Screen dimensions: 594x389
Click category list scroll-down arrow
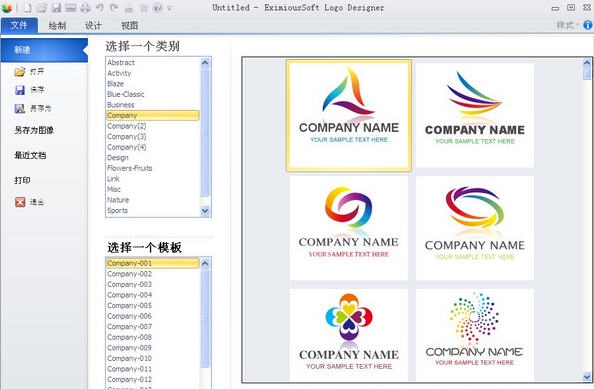pos(205,211)
